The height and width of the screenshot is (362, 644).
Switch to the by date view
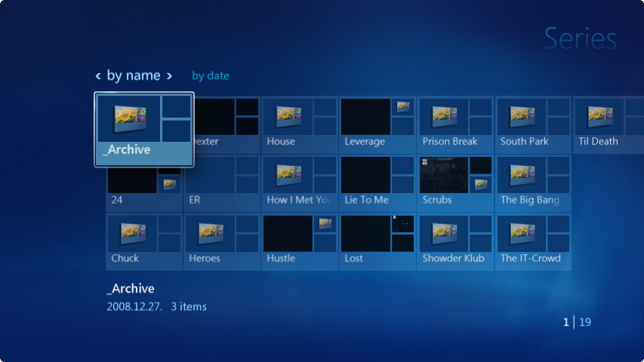pyautogui.click(x=211, y=75)
